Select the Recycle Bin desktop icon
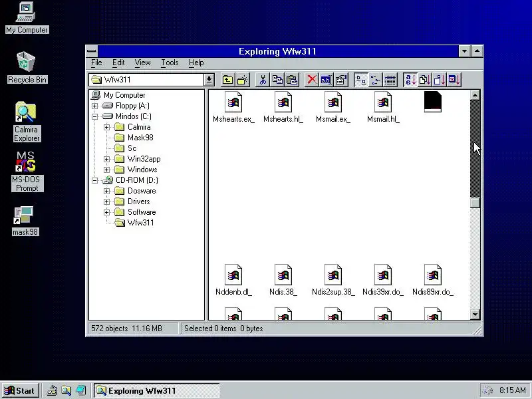This screenshot has width=532, height=399. 27,67
